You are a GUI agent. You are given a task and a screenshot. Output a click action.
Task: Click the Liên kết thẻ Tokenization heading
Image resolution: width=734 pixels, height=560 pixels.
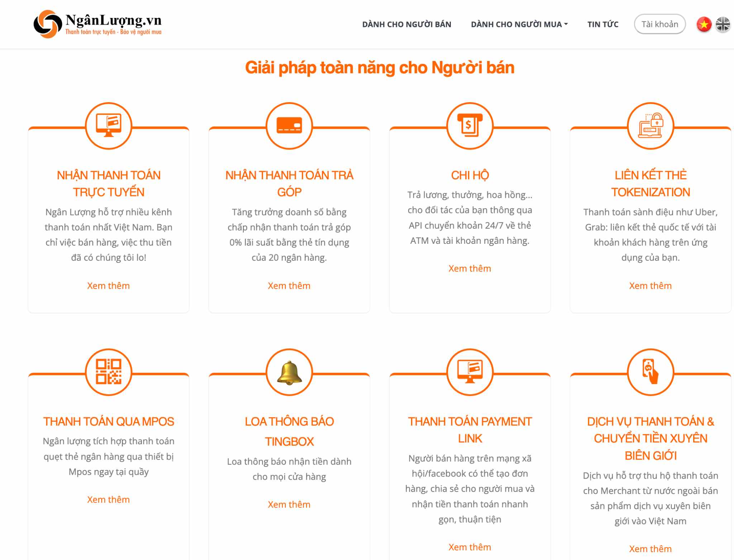[650, 184]
